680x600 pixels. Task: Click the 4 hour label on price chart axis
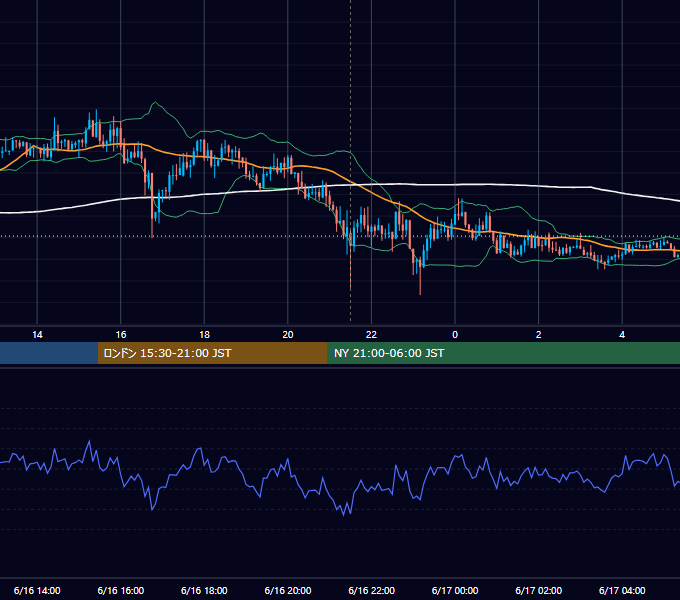point(622,335)
